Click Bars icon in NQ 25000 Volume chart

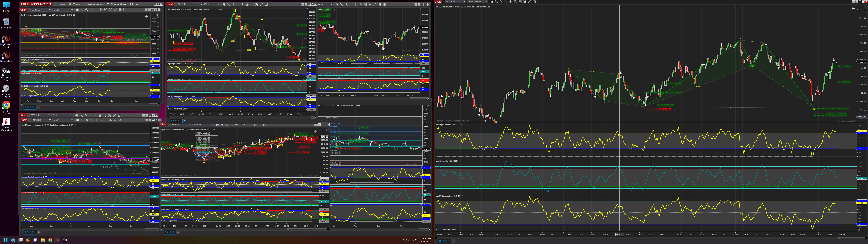[x=492, y=2]
